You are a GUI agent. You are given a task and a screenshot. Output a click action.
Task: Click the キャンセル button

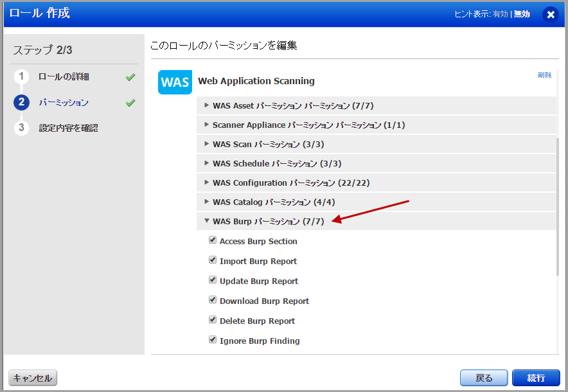[33, 378]
